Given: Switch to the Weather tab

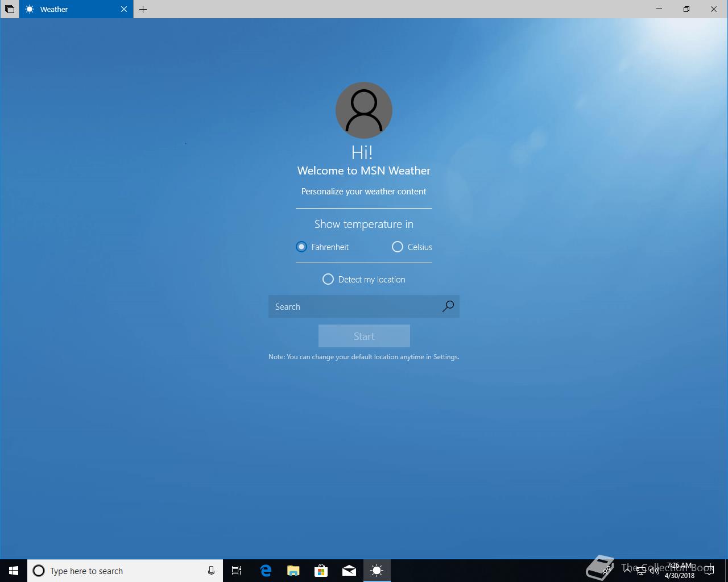Looking at the screenshot, I should point(76,9).
